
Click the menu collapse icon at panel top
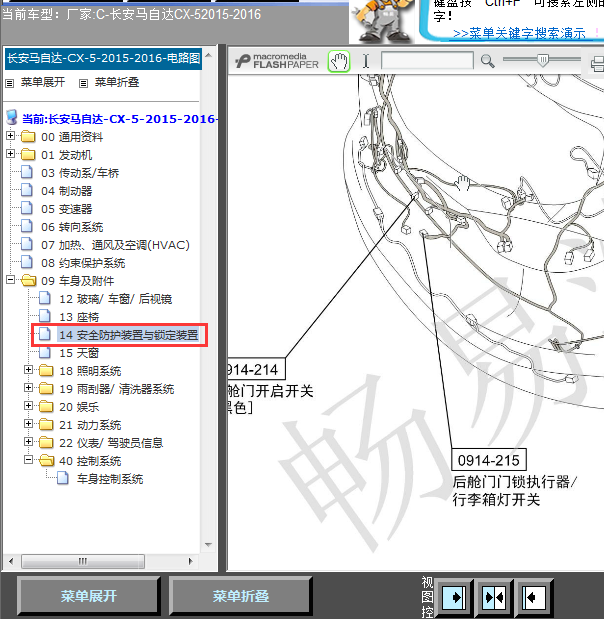pos(83,83)
